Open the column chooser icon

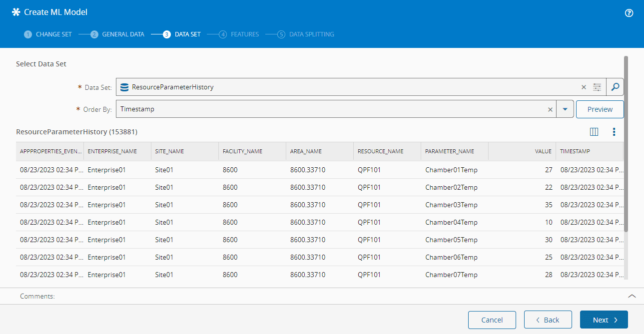pos(594,132)
